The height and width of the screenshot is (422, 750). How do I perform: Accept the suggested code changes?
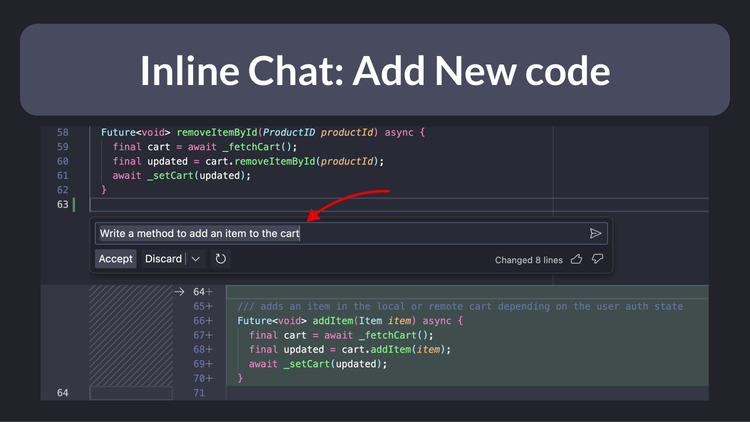coord(116,259)
